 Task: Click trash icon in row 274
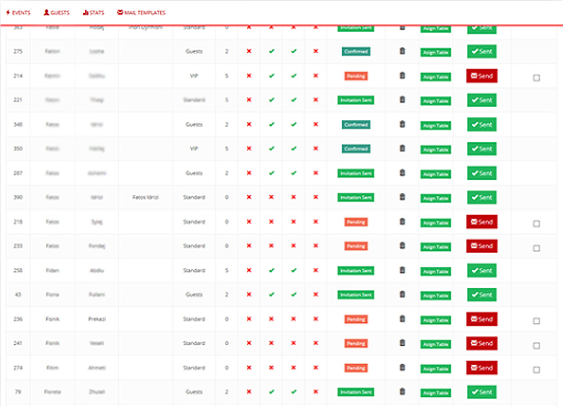pos(402,367)
